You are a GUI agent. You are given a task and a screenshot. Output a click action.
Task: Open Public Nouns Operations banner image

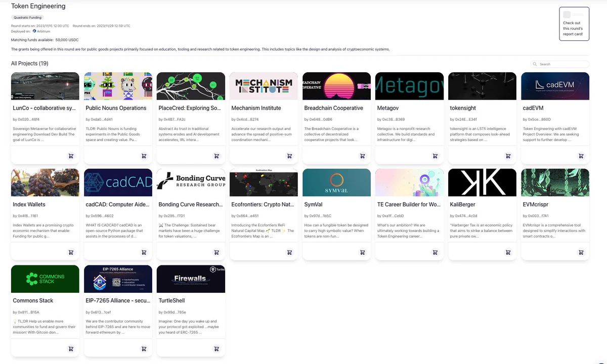click(x=118, y=86)
